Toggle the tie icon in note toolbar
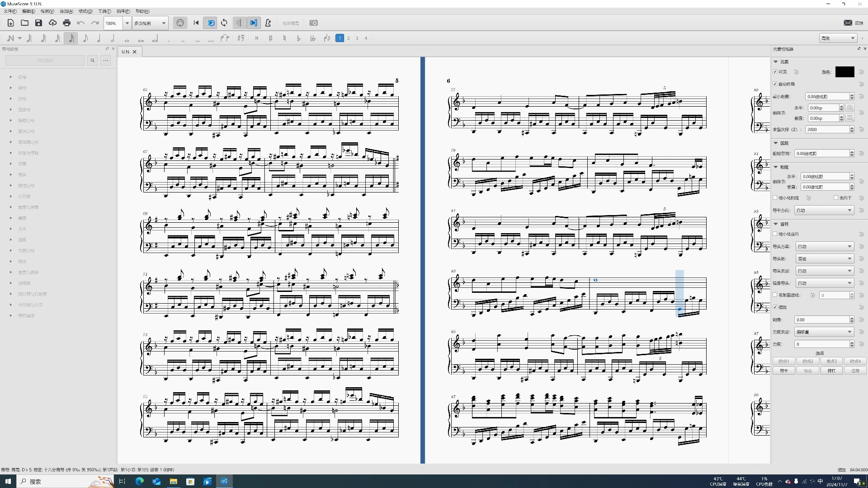This screenshot has height=488, width=868. pyautogui.click(x=225, y=38)
